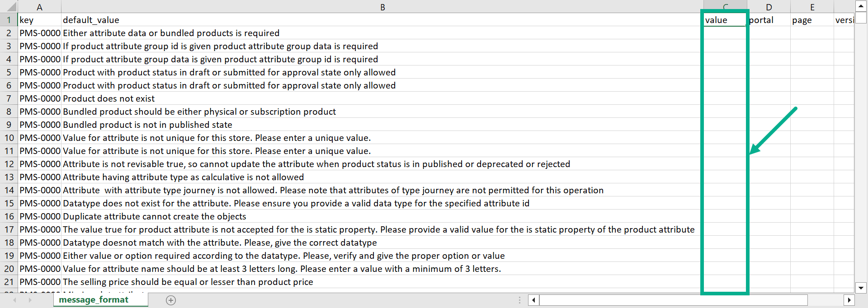868x308 pixels.
Task: Select column E by its header
Action: click(x=812, y=7)
